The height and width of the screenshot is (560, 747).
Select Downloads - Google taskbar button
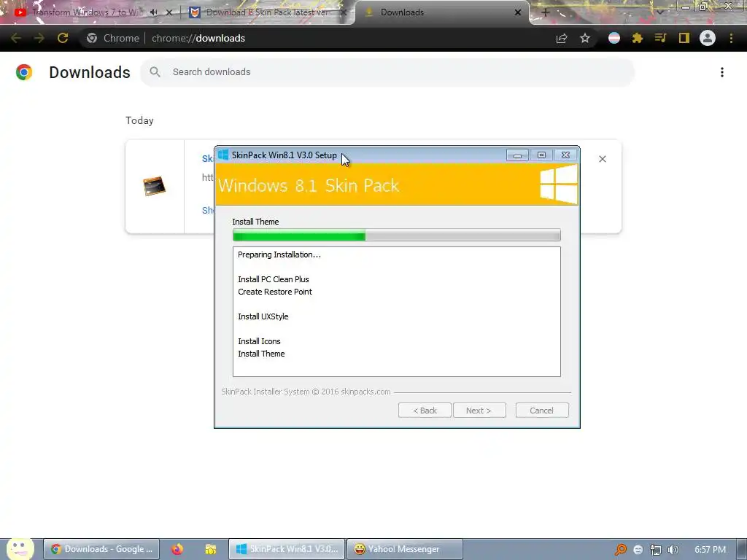point(101,549)
